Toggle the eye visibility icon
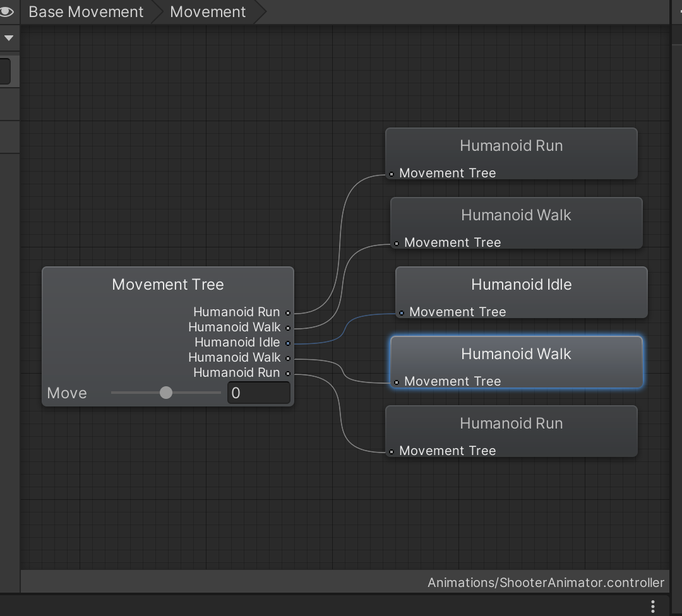 6,12
